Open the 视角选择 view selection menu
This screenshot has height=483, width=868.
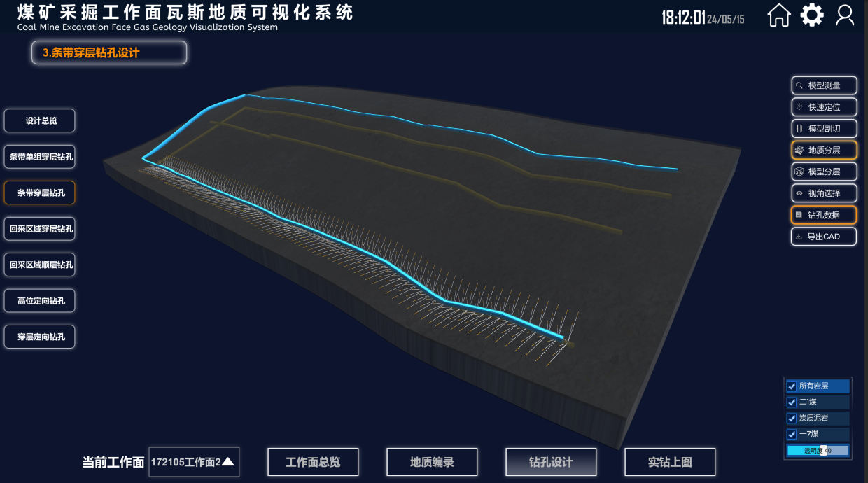click(824, 193)
